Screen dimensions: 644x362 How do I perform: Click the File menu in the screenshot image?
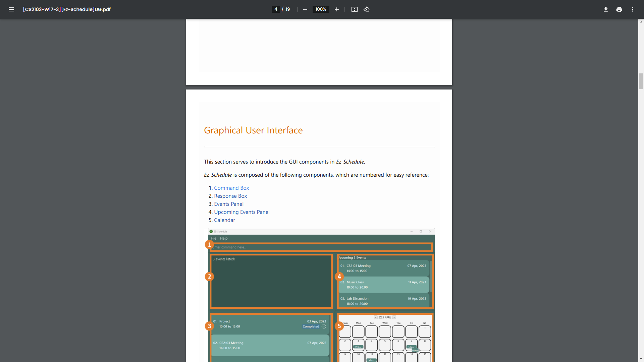(214, 238)
